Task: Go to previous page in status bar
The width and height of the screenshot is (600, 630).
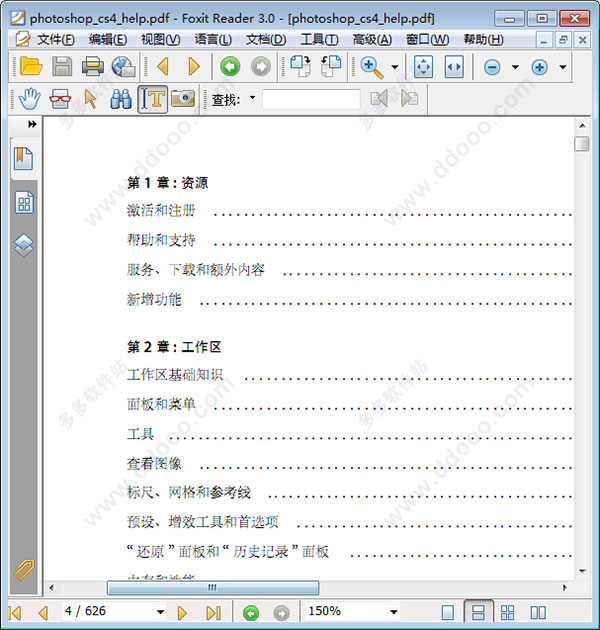Action: pyautogui.click(x=43, y=613)
